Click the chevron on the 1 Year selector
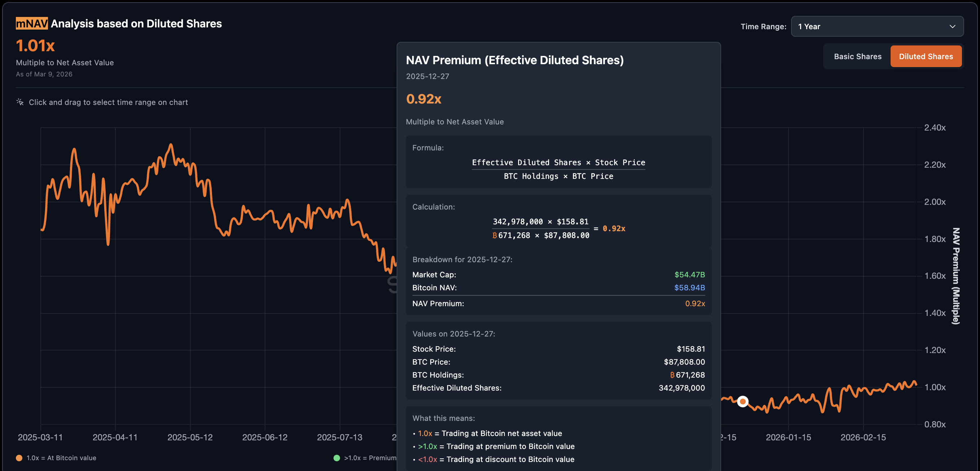The width and height of the screenshot is (980, 471). 952,26
